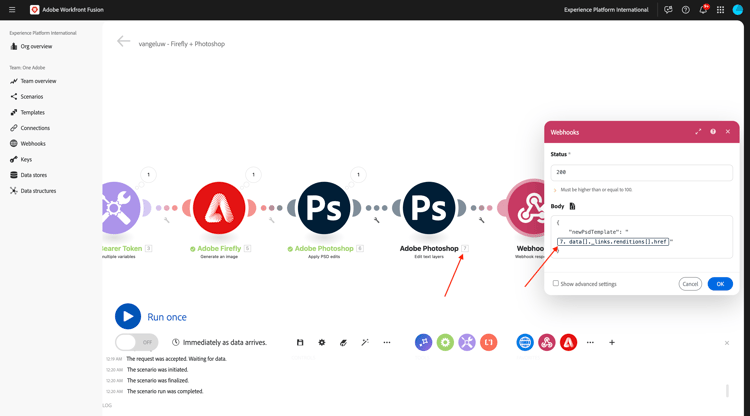
Task: Click the Firefly module output bubble showing 1
Action: click(254, 175)
